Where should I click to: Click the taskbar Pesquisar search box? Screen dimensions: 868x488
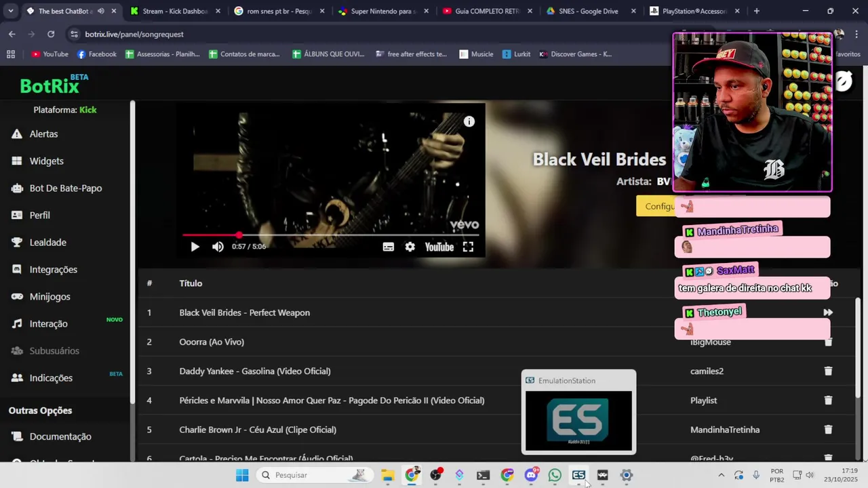[314, 475]
